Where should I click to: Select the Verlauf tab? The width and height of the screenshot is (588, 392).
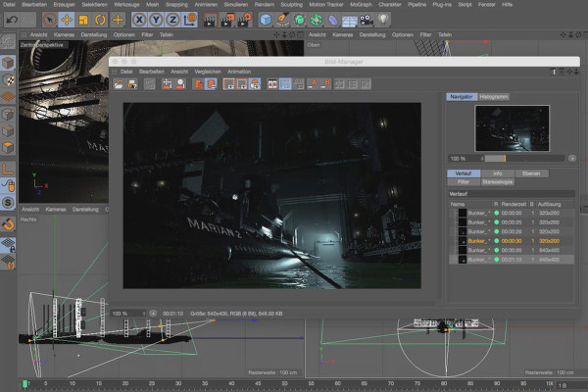pos(464,173)
